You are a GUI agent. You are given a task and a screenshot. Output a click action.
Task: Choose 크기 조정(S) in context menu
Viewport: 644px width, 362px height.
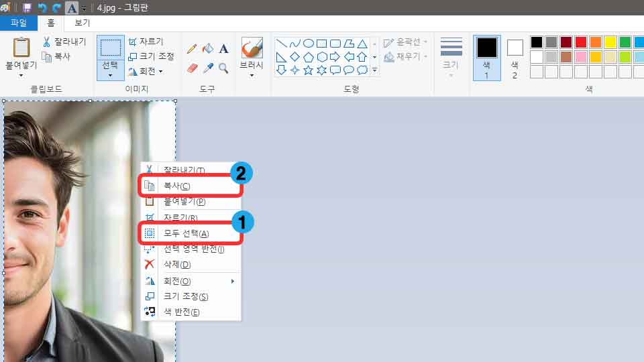click(x=191, y=296)
